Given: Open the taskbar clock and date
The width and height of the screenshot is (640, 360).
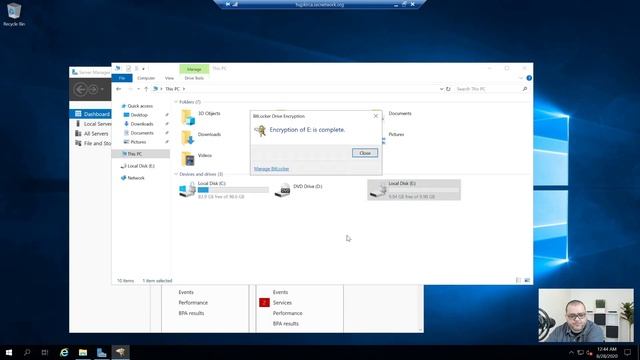Looking at the screenshot, I should pyautogui.click(x=607, y=353).
